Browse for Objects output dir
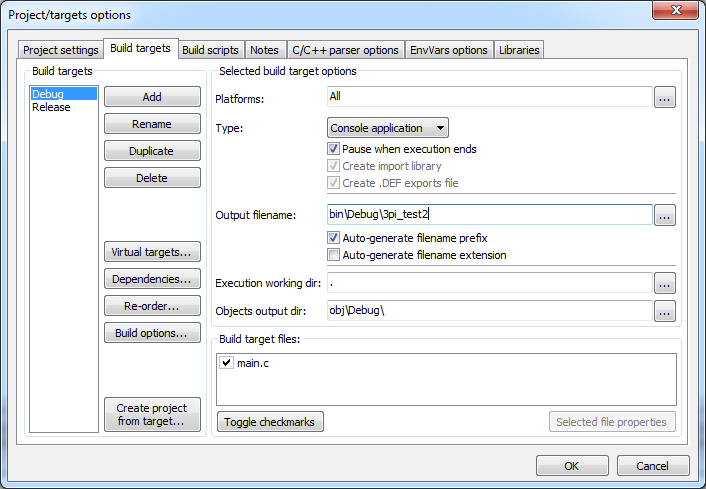Screen dimensions: 706x489 [665, 311]
